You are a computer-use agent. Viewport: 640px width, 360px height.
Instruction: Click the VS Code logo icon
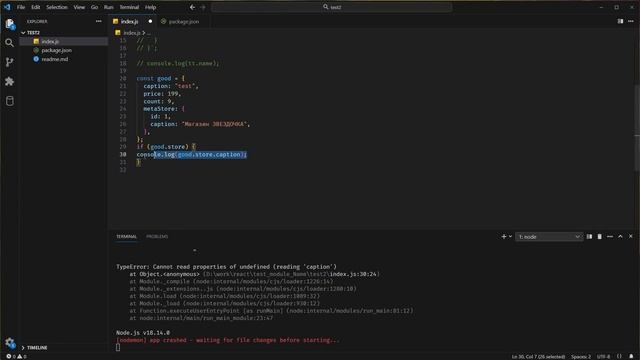click(7, 7)
